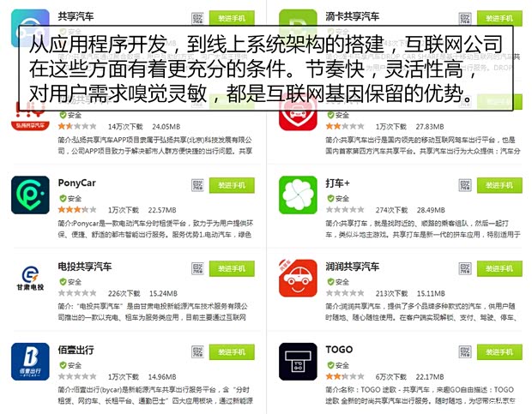Install PonyCar with 装进手机 button
The image size is (532, 414).
tap(232, 185)
